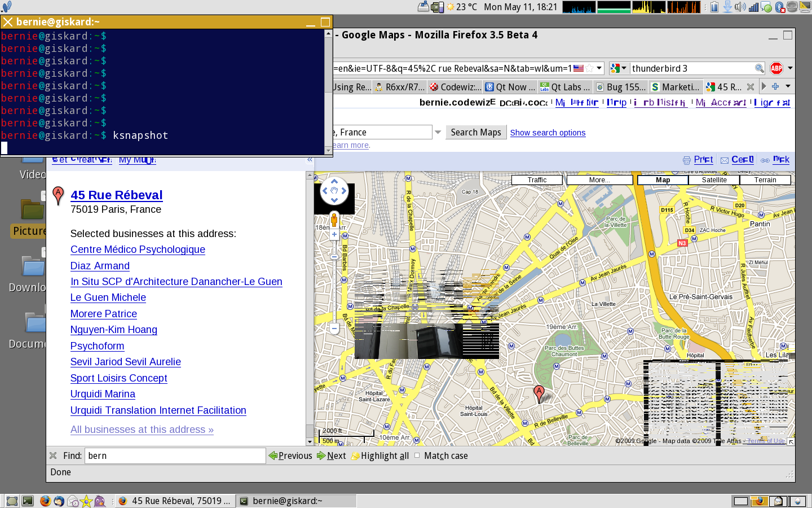Click the map pan navigation control
This screenshot has width=812, height=508.
334,191
